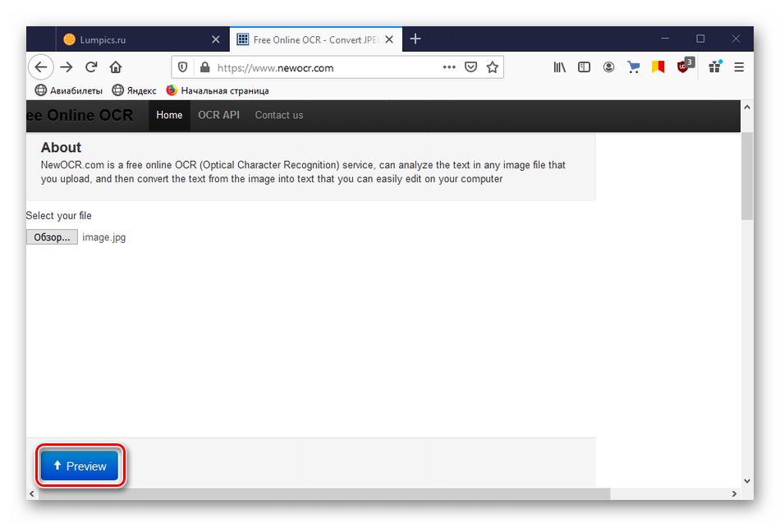Image resolution: width=780 pixels, height=532 pixels.
Task: Open the Firefox account profile icon
Action: pos(608,67)
